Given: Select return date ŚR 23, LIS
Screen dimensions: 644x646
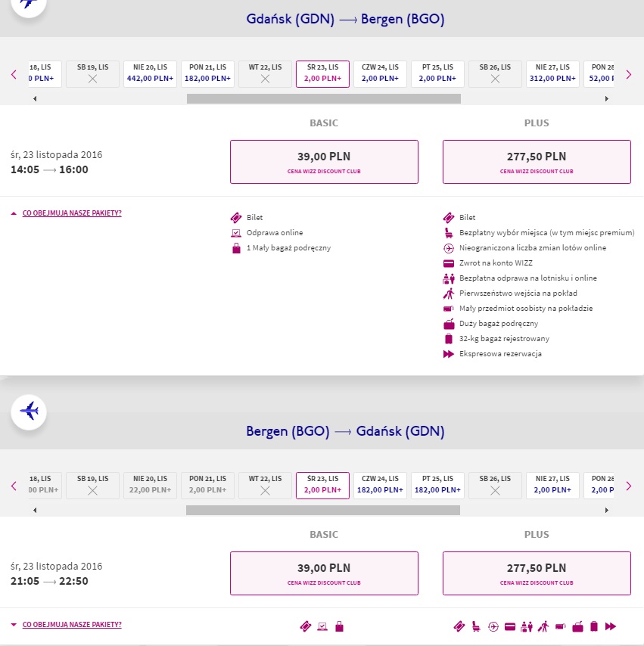Looking at the screenshot, I should (323, 486).
